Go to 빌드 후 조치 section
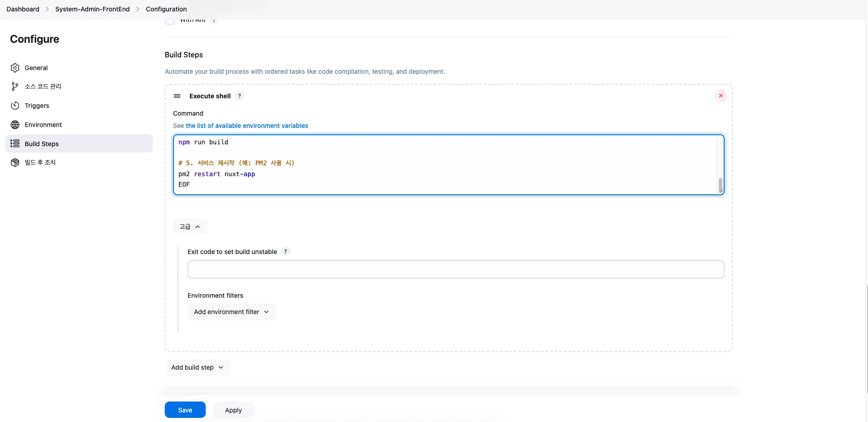Image resolution: width=868 pixels, height=422 pixels. (79, 163)
